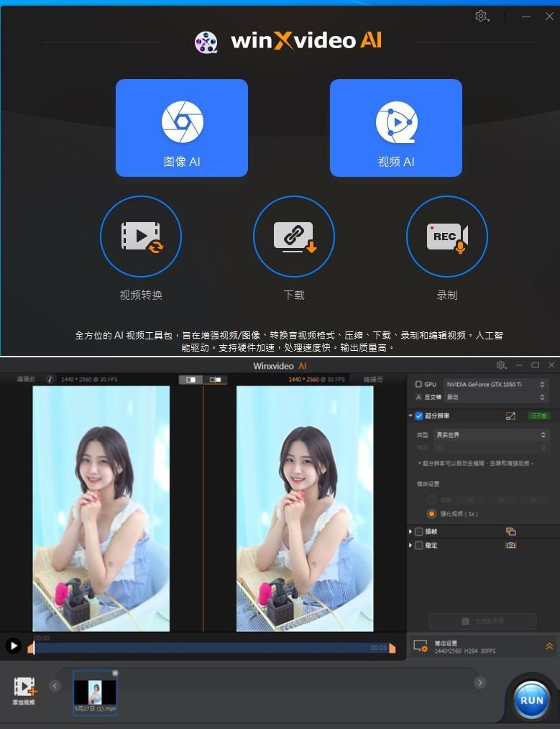This screenshot has height=729, width=560.
Task: Select the disabled upscale radio option
Action: pos(431,500)
